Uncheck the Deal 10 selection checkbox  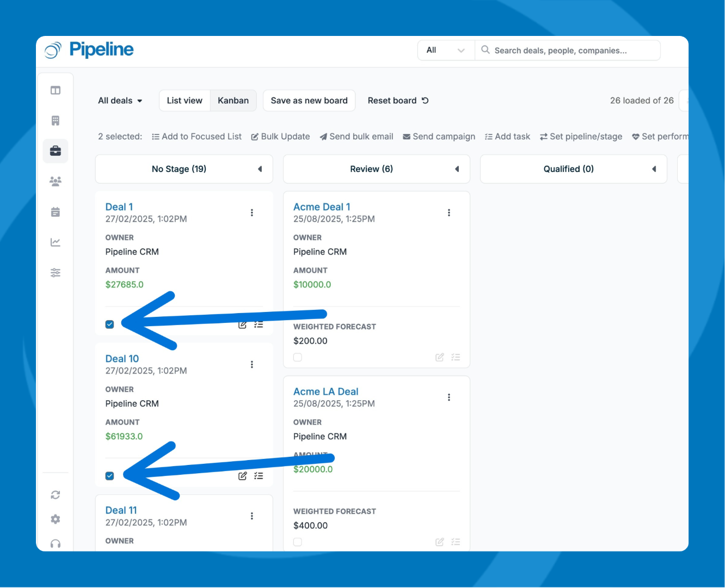[x=109, y=476]
